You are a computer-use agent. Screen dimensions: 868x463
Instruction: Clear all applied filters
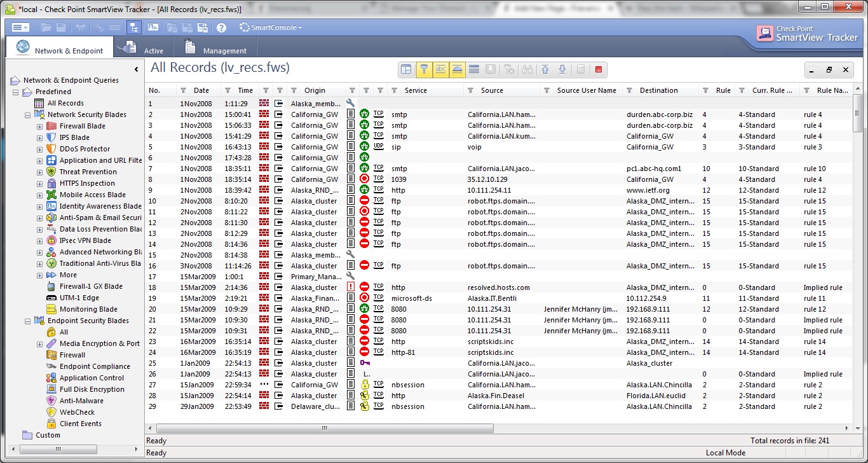pyautogui.click(x=509, y=69)
